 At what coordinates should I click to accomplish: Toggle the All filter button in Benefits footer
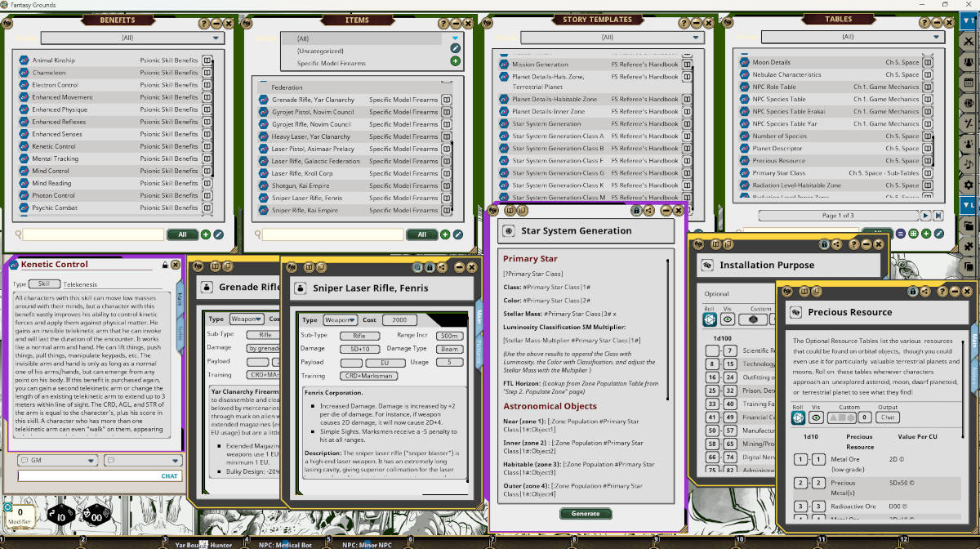point(182,234)
